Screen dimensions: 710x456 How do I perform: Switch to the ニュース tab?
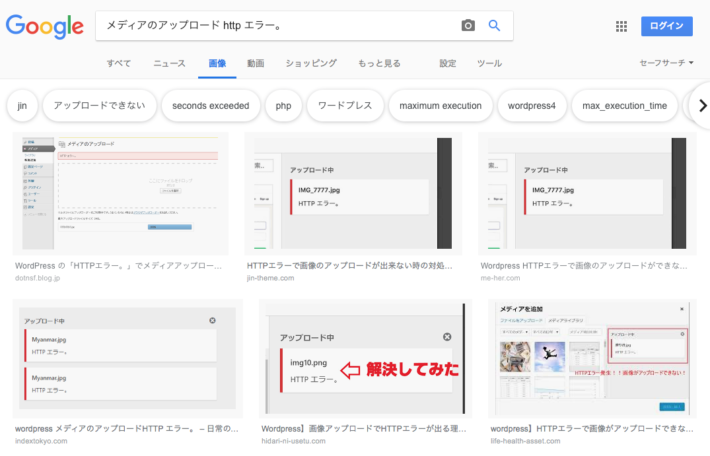coord(169,63)
